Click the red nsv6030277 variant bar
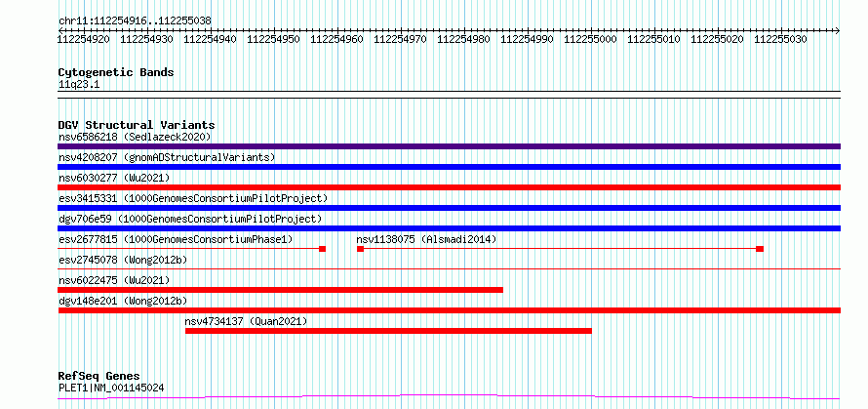 pyautogui.click(x=449, y=187)
